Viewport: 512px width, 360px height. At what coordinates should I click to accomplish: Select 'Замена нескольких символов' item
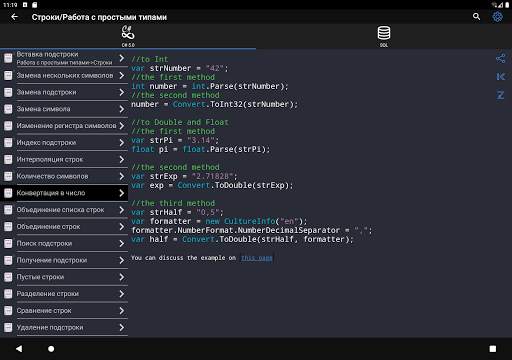click(64, 76)
